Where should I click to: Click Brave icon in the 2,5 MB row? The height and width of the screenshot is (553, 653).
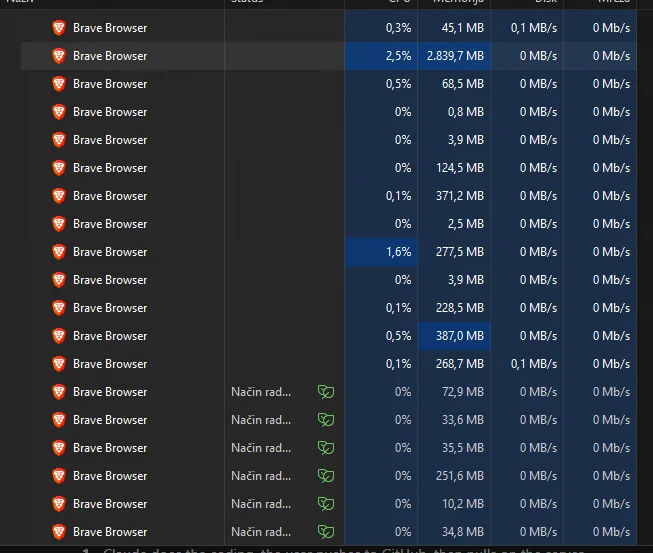(x=59, y=224)
